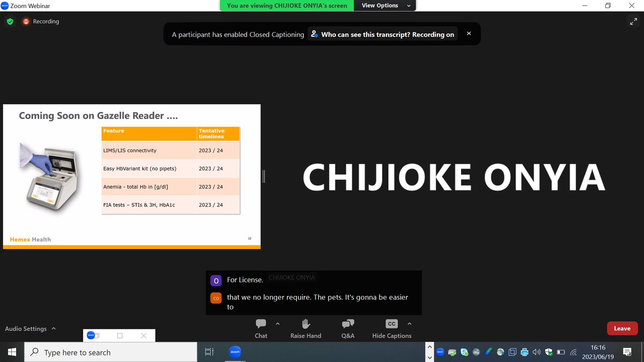This screenshot has height=362, width=644.
Task: Click Safely Remove Hardware tray icon
Action: coord(452,352)
